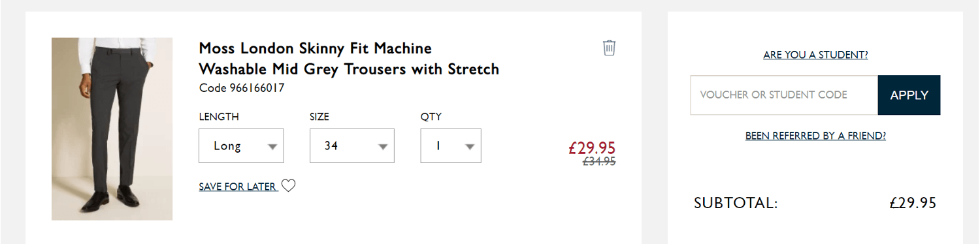Click the heart icon beside Save for Later
Screen dimensions: 980x244
(288, 186)
